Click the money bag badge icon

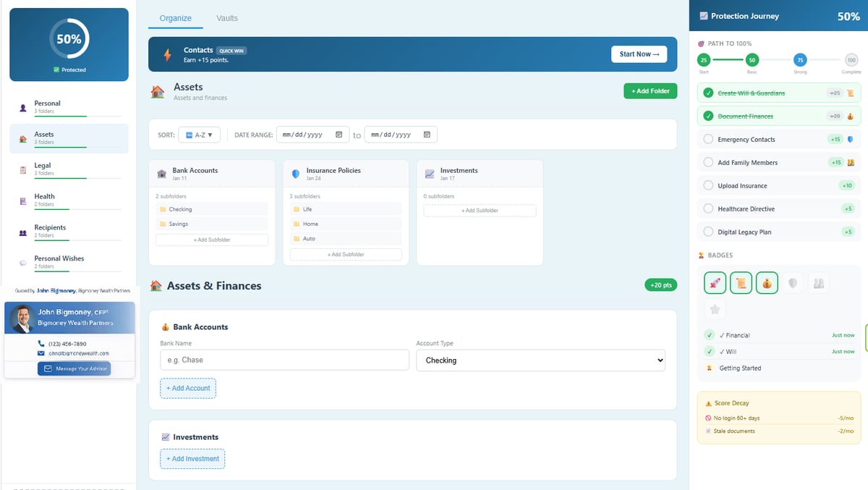click(767, 283)
